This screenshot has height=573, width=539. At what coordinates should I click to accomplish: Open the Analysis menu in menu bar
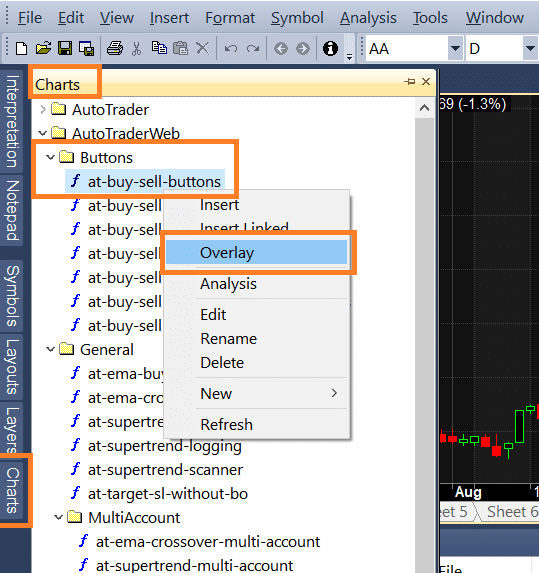point(368,18)
